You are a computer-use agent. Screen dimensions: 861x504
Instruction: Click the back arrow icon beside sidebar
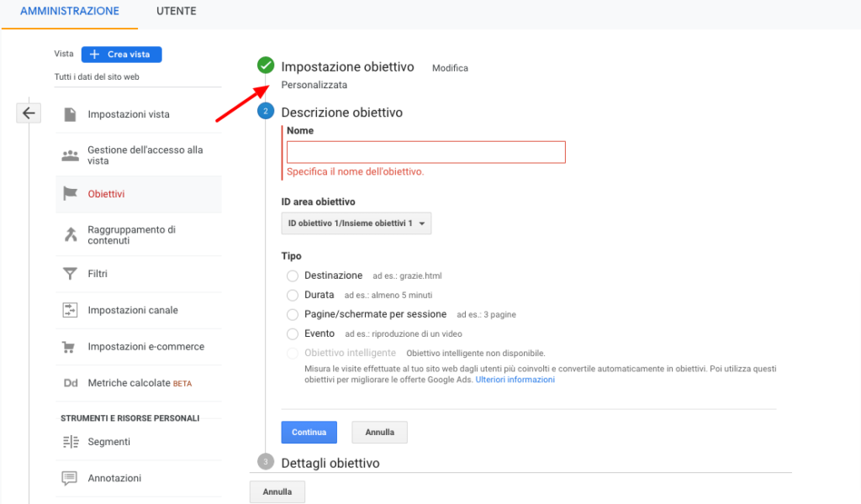click(x=29, y=113)
